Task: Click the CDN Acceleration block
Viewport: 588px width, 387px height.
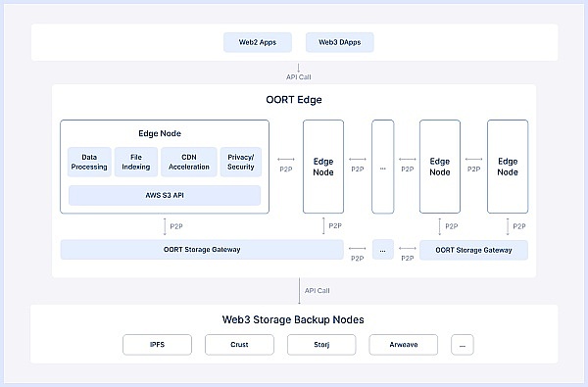Action: [189, 162]
